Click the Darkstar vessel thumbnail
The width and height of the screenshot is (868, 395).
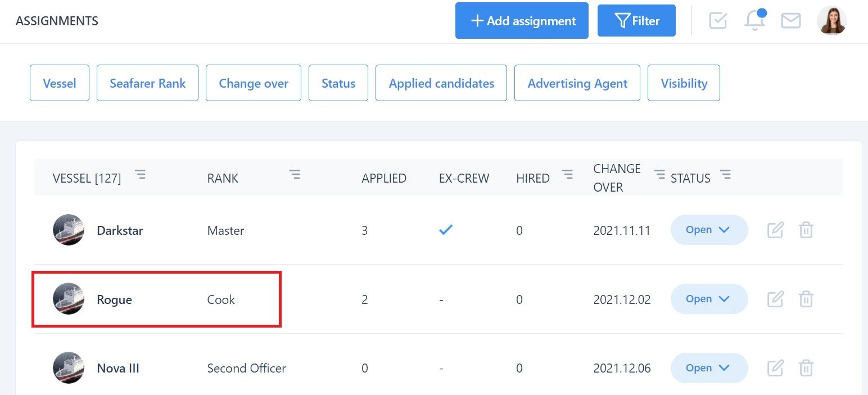coord(69,230)
